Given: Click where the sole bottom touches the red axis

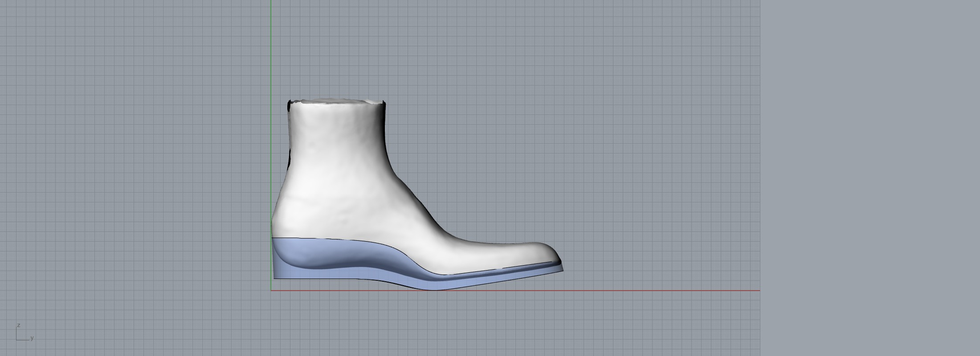Looking at the screenshot, I should pos(434,290).
